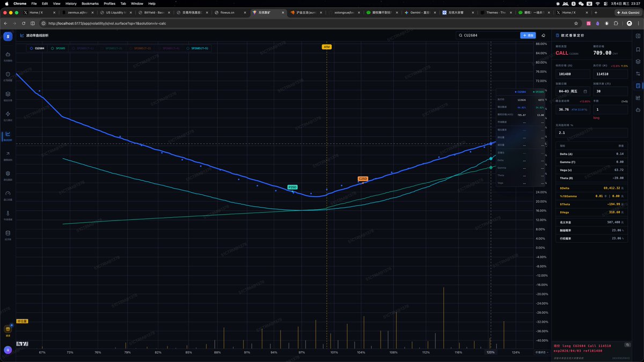Toggle SP2605 series in chart legend
Screen dimensions: 644x362
click(57, 48)
